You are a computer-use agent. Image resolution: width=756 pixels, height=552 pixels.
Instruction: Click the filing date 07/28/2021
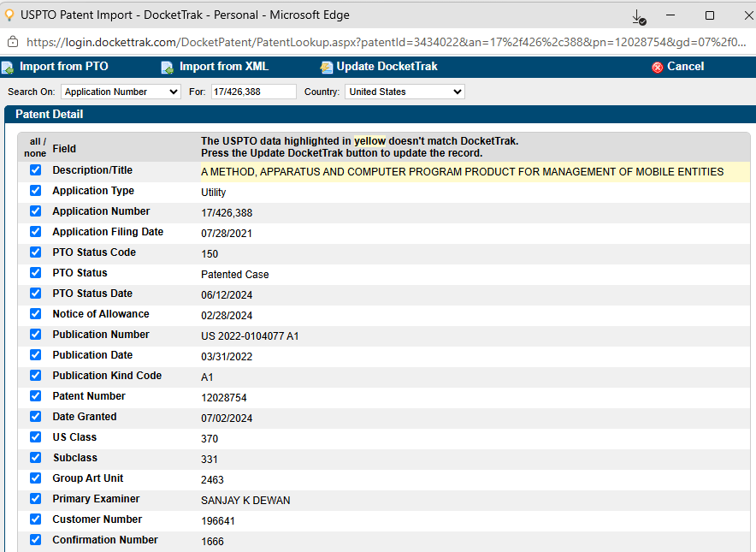pyautogui.click(x=227, y=234)
